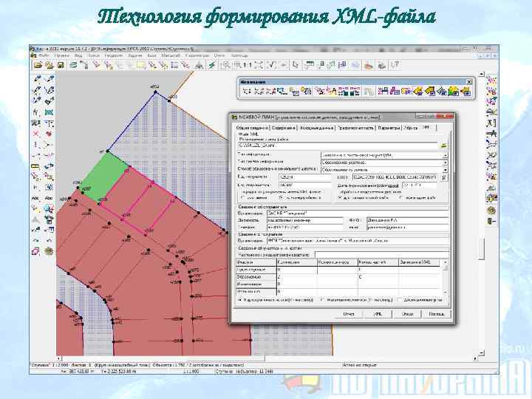Viewport: 532px width, 399px height.
Task: Click the pink heart-shaped tool in left toolbar
Action: [x=50, y=134]
